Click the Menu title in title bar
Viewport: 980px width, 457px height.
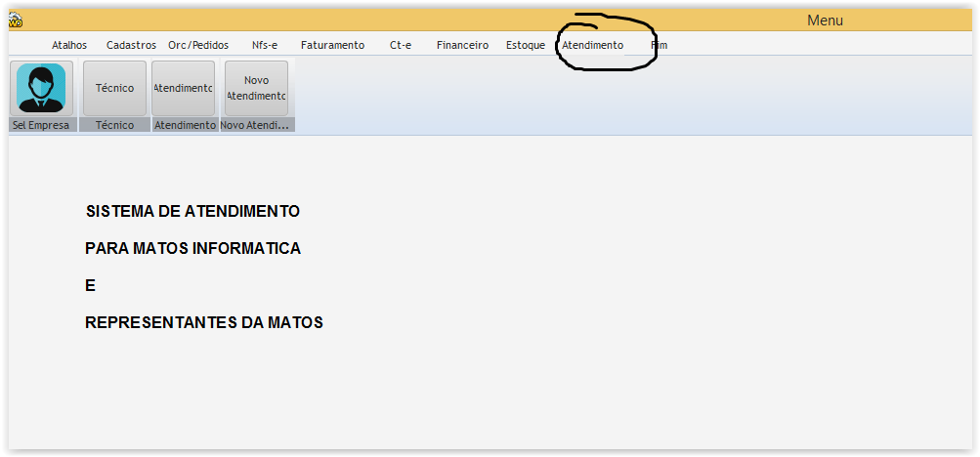[x=825, y=20]
